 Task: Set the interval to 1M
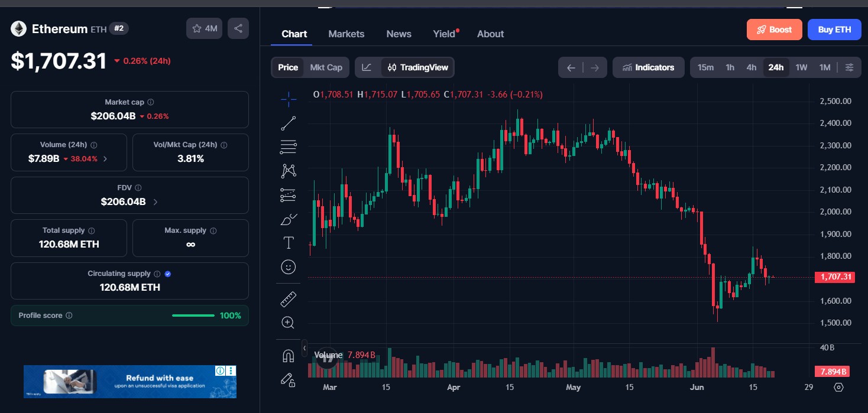pyautogui.click(x=825, y=67)
